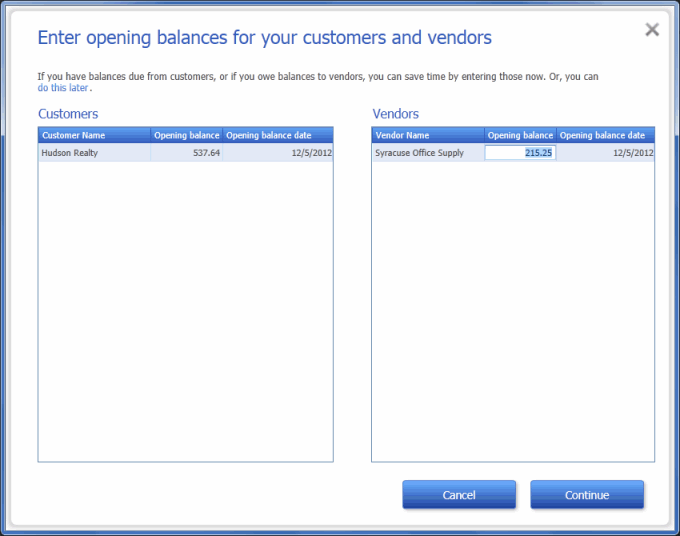Image resolution: width=680 pixels, height=536 pixels.
Task: Click Customers table Opening balance header
Action: [186, 135]
